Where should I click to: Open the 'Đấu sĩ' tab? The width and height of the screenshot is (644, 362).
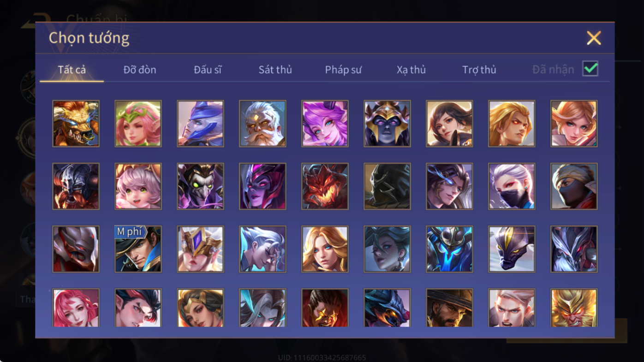(208, 70)
